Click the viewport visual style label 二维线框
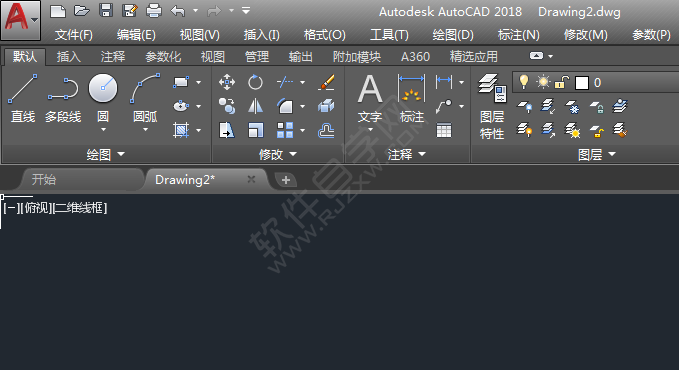The height and width of the screenshot is (370, 679). point(80,208)
